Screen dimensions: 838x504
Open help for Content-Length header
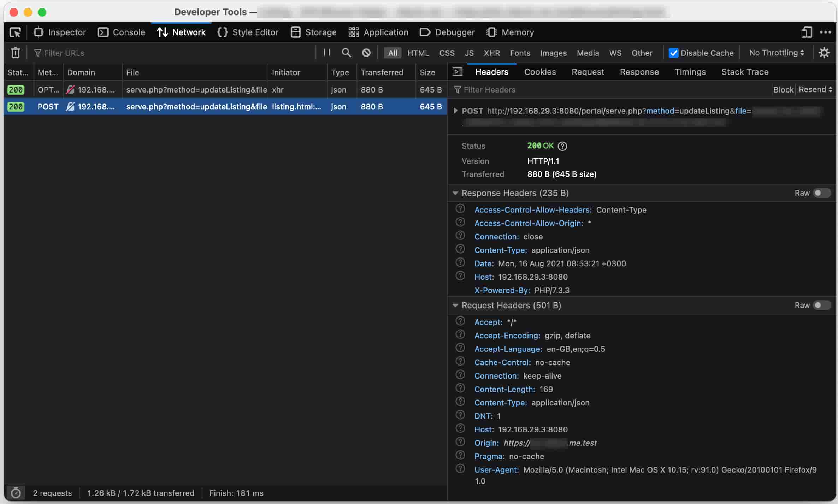tap(460, 388)
